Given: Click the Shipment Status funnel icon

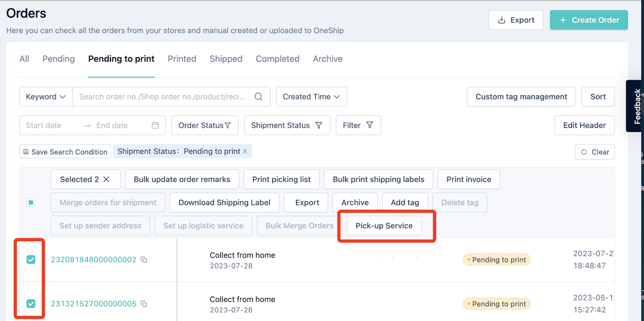Looking at the screenshot, I should click(x=319, y=125).
